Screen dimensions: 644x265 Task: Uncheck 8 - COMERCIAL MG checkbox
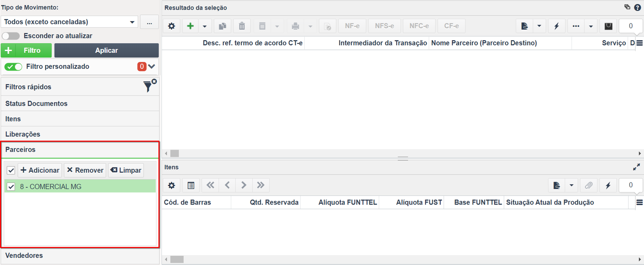[x=11, y=187]
